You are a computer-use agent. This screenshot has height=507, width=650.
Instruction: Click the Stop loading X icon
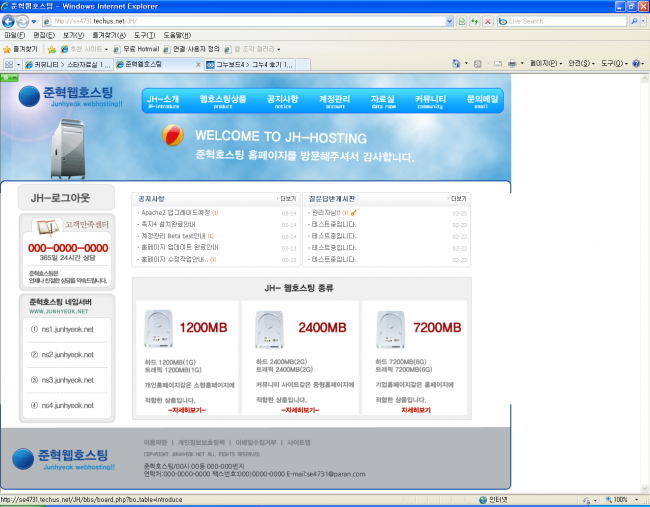pyautogui.click(x=488, y=20)
